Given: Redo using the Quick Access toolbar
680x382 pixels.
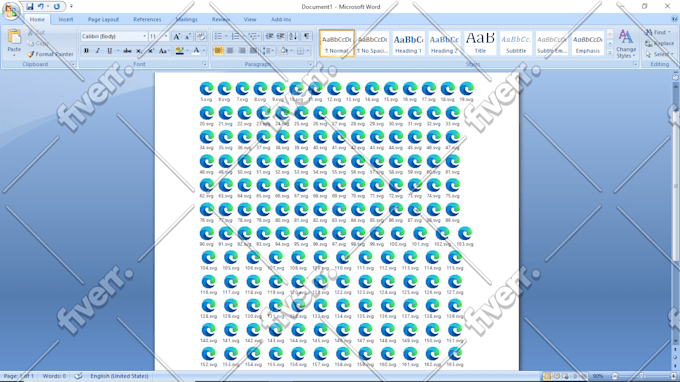Looking at the screenshot, I should (x=57, y=7).
